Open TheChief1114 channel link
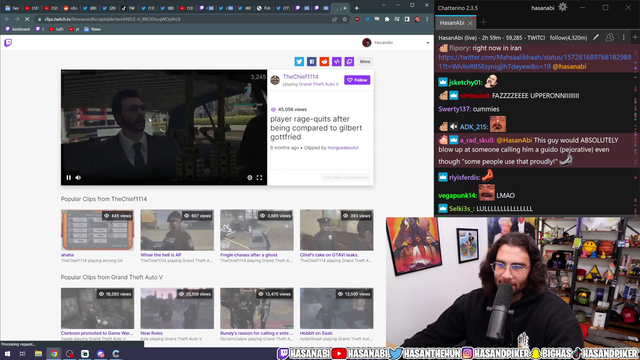640x360 pixels. coord(300,77)
